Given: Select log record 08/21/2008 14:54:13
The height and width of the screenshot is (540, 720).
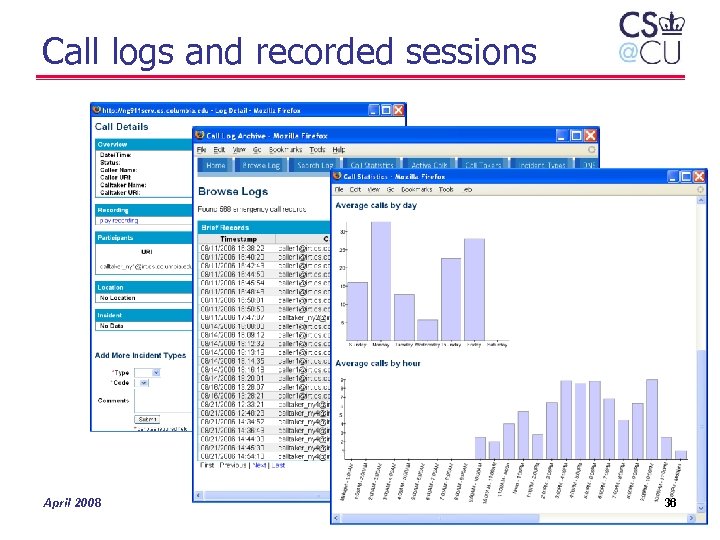Looking at the screenshot, I should pyautogui.click(x=264, y=456).
